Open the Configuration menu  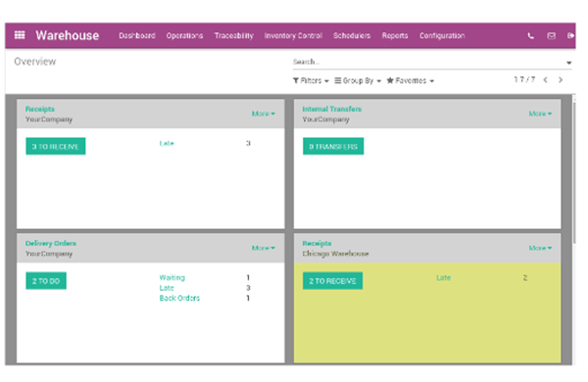442,35
